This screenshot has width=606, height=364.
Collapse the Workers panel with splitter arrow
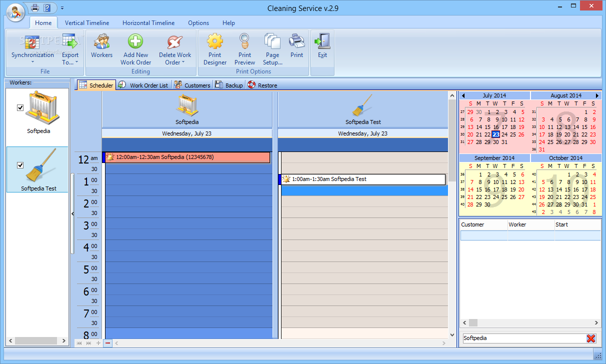click(72, 213)
